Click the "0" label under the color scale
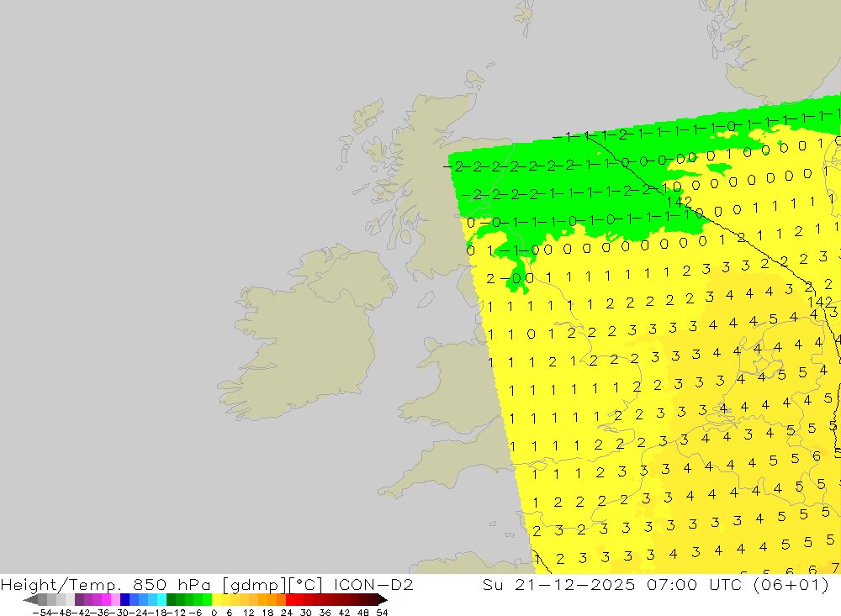The image size is (841, 616). (214, 613)
